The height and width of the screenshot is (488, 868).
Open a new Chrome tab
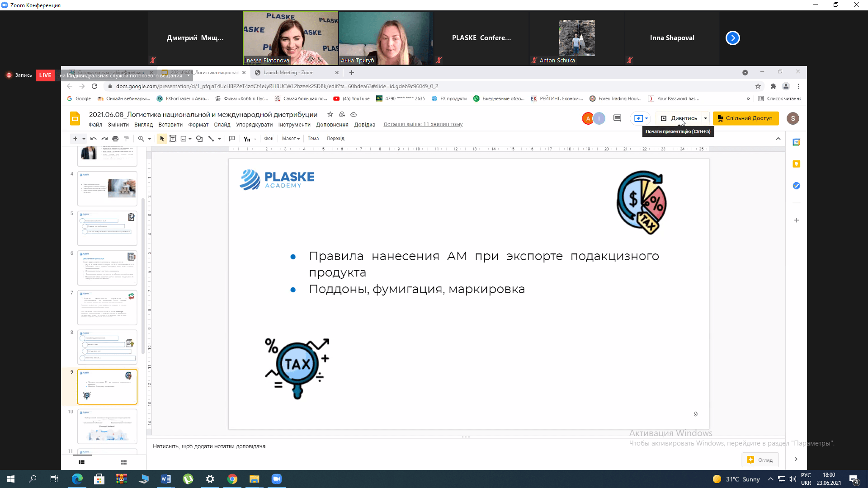(352, 73)
